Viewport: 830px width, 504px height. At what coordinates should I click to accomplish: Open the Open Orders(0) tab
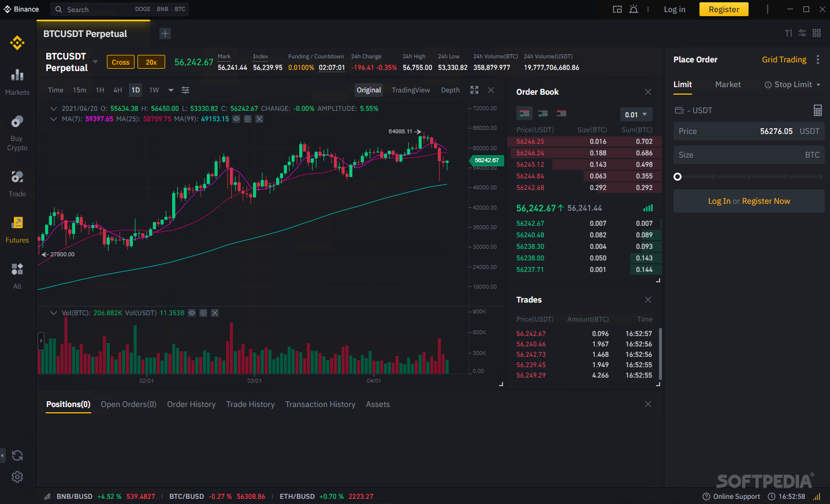click(x=129, y=404)
